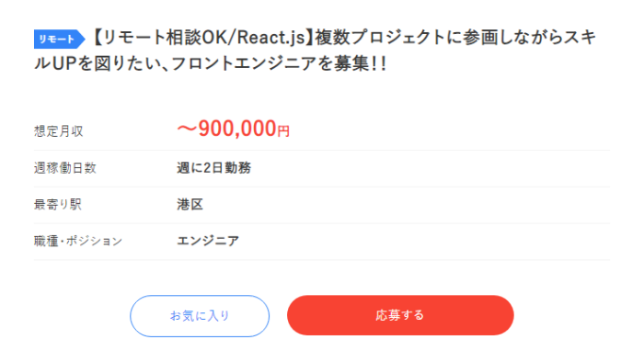Click the blue リモート badge

(x=59, y=40)
